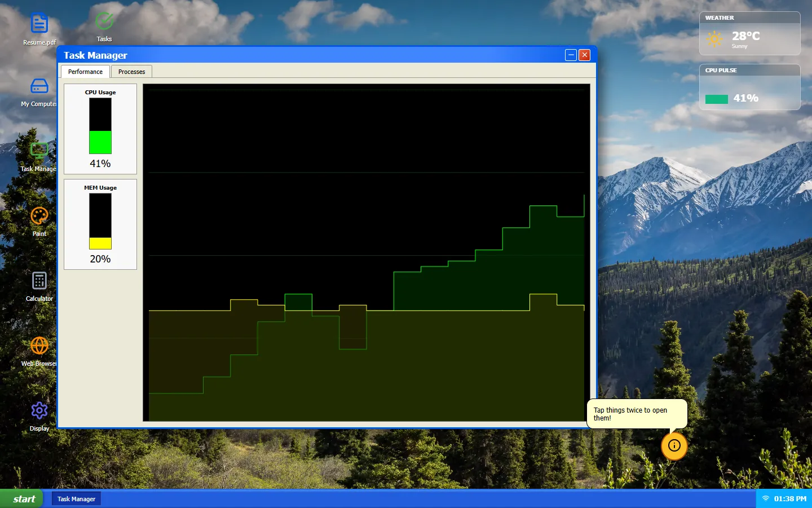The image size is (812, 508).
Task: Click the orange info hint button
Action: coord(674,445)
